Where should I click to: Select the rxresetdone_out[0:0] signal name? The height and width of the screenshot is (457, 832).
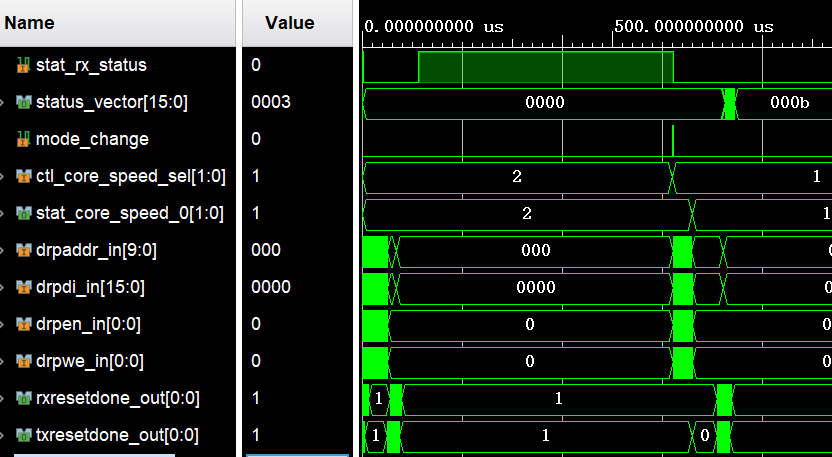tap(118, 398)
